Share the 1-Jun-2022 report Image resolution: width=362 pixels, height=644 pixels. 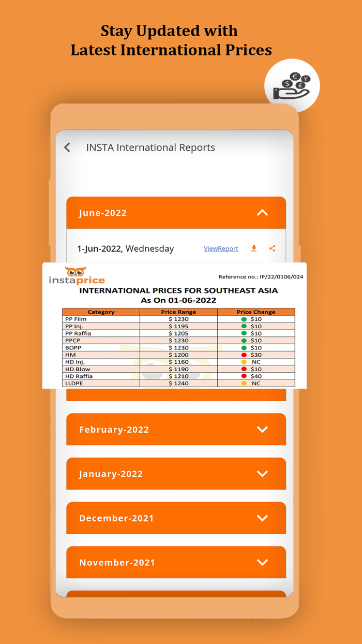click(272, 248)
